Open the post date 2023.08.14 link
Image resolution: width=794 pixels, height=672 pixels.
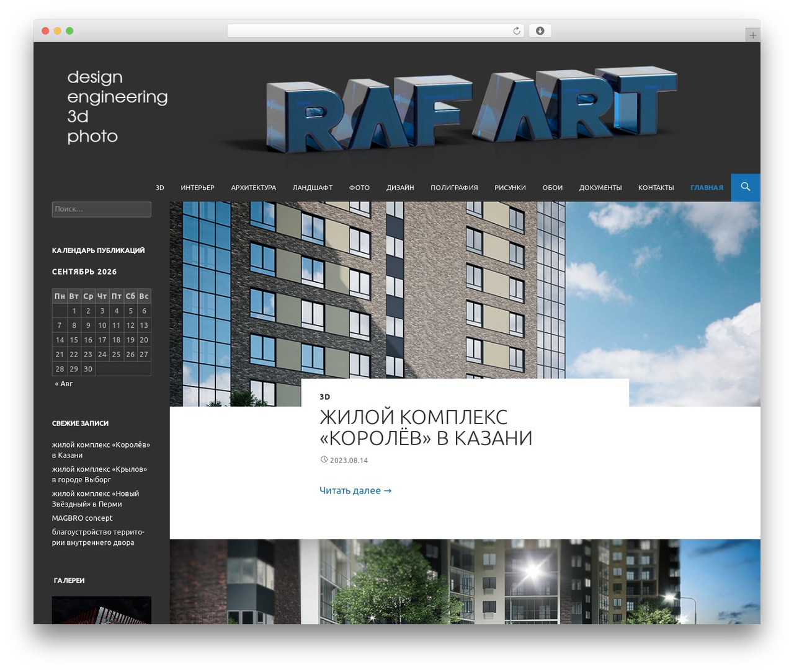tap(349, 461)
